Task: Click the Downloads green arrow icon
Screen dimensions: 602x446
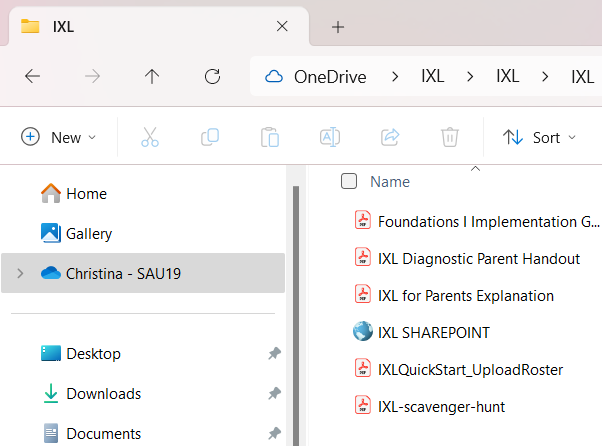Action: click(x=51, y=393)
